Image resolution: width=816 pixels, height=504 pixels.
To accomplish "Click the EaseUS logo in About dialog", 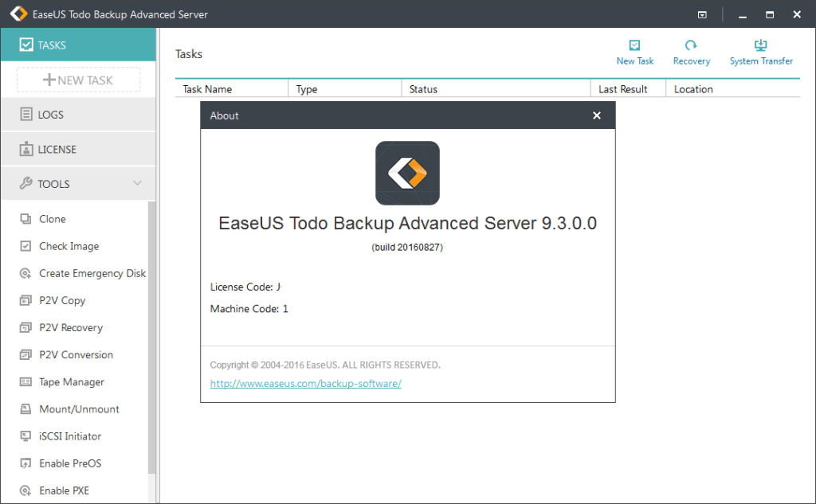I will click(407, 174).
